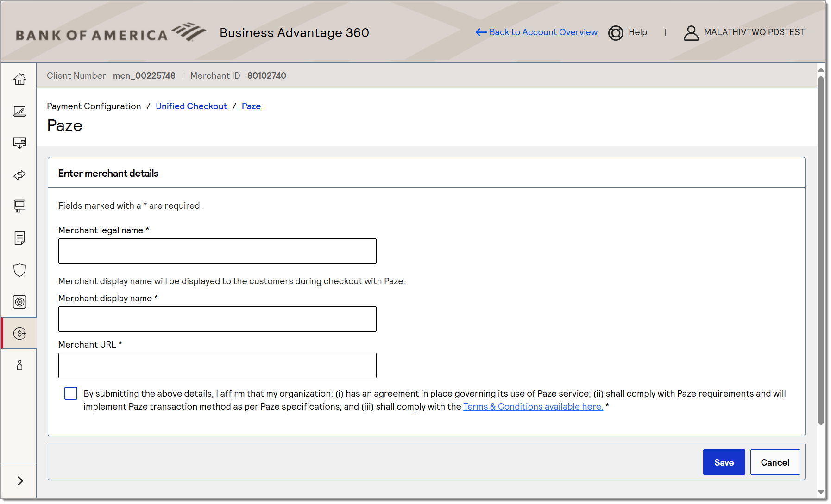The width and height of the screenshot is (831, 504).
Task: Open the Unified Checkout breadcrumb link
Action: [x=191, y=106]
